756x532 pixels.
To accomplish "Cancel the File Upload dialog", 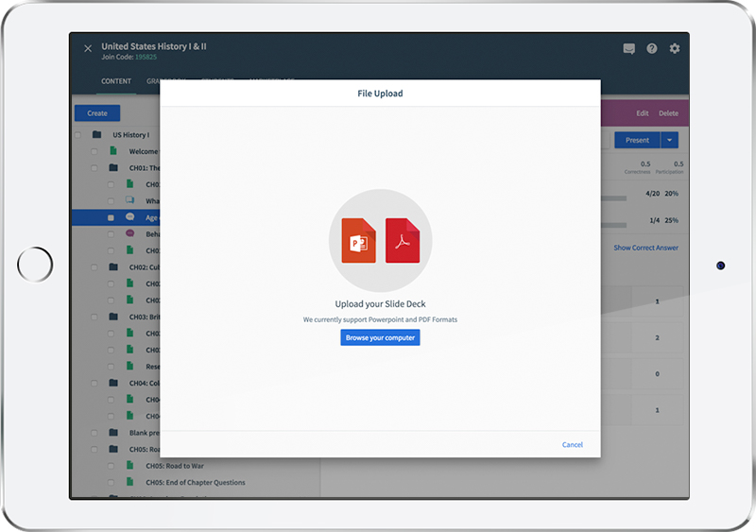I will [x=573, y=444].
